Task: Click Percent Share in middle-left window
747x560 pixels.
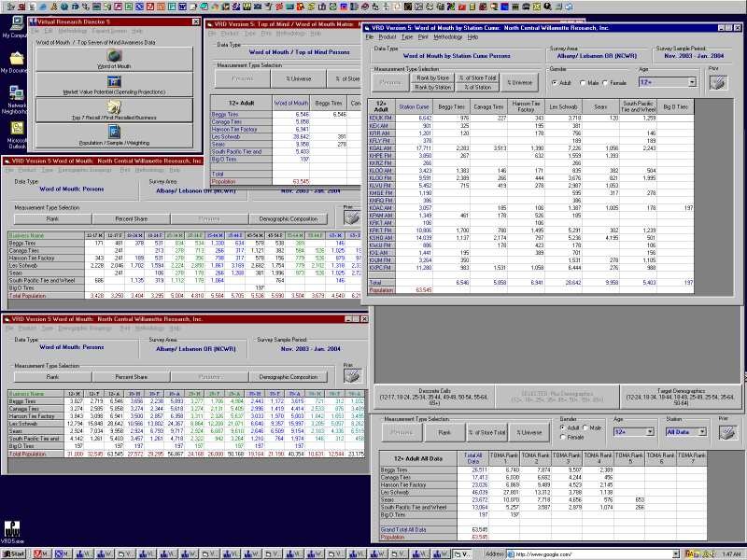Action: (131, 218)
